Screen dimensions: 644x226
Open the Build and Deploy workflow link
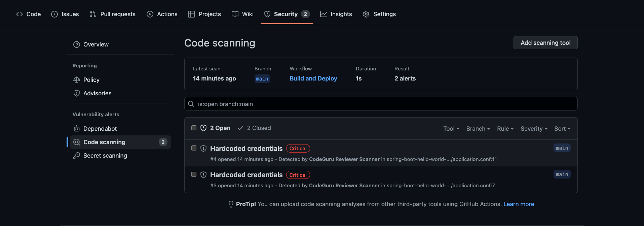(x=313, y=78)
